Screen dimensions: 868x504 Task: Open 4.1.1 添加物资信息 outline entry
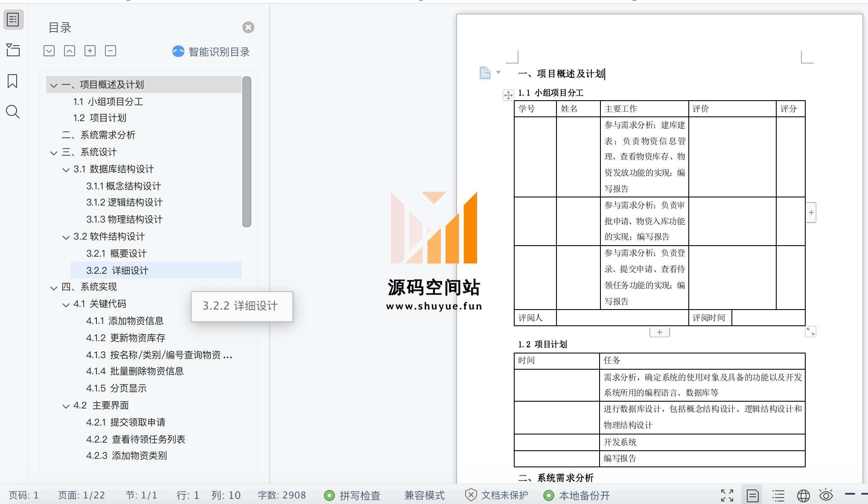coord(125,321)
